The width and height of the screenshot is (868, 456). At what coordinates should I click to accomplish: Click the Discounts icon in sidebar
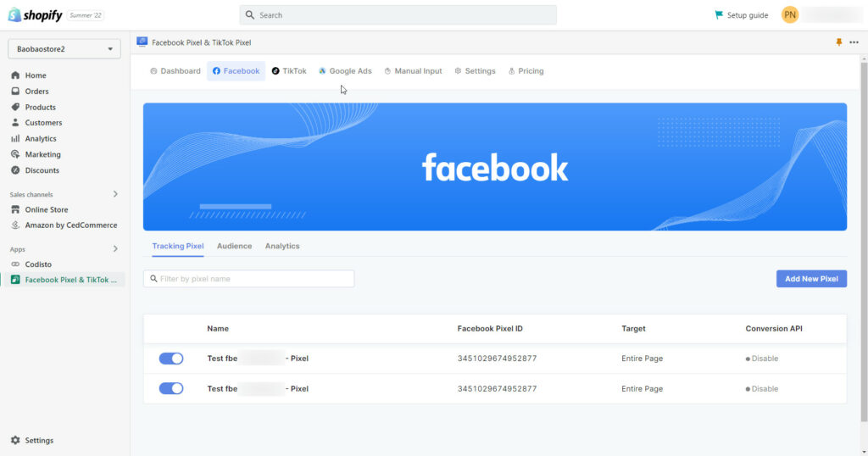(15, 170)
